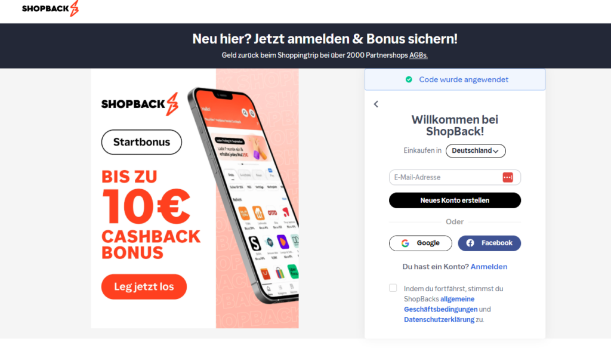Open the Anmelden login link
Viewport: 611px width, 364px height.
click(489, 267)
